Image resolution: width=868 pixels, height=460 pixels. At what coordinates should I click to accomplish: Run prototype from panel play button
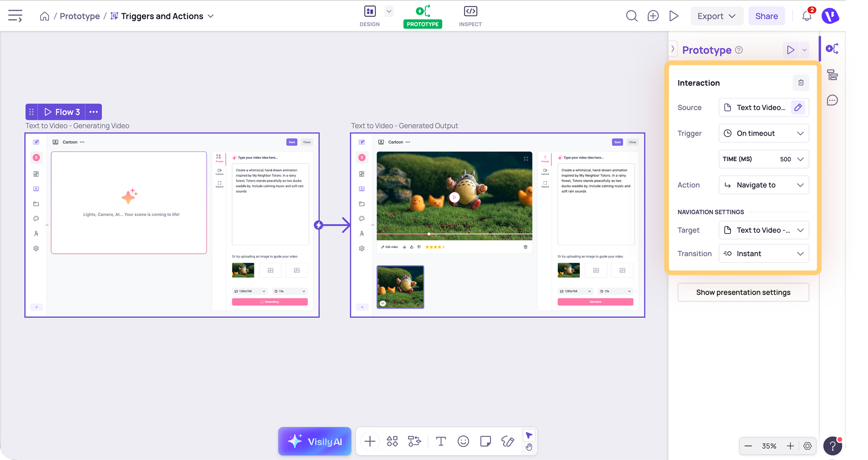[x=791, y=50]
